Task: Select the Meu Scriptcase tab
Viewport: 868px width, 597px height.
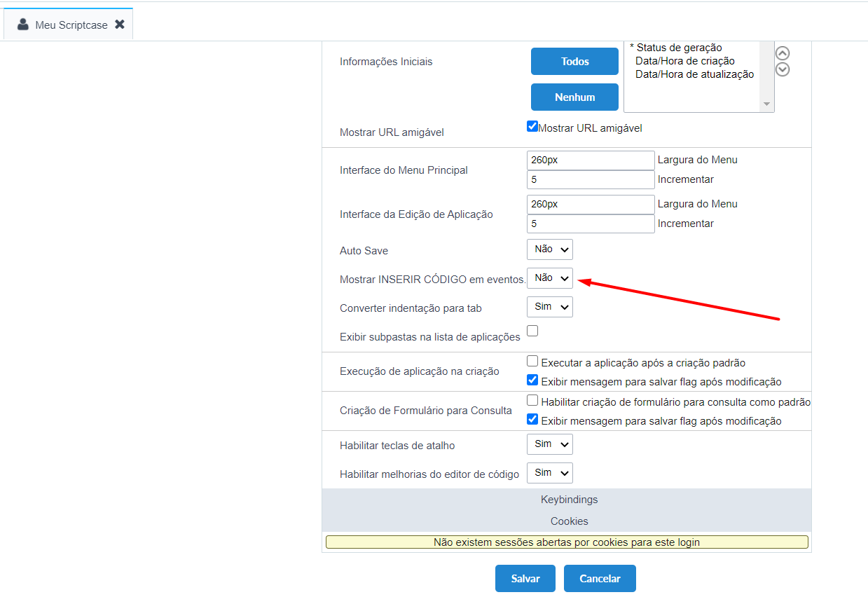Action: pyautogui.click(x=69, y=25)
